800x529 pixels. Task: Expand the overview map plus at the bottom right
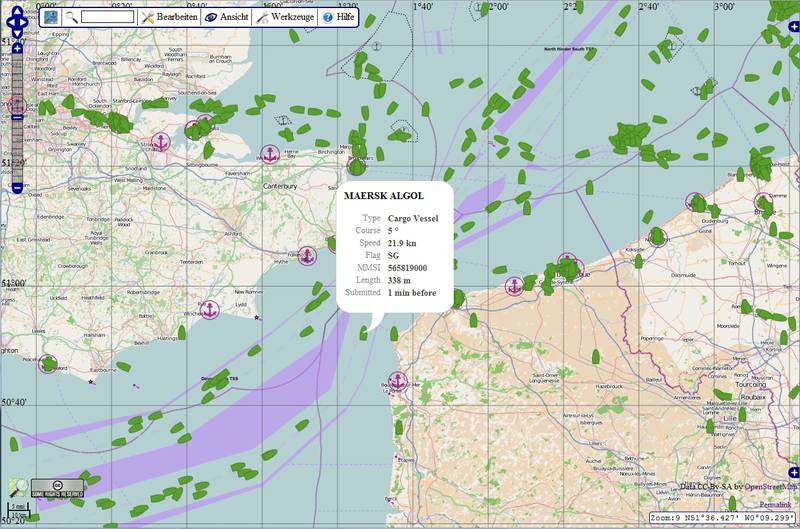point(793,473)
